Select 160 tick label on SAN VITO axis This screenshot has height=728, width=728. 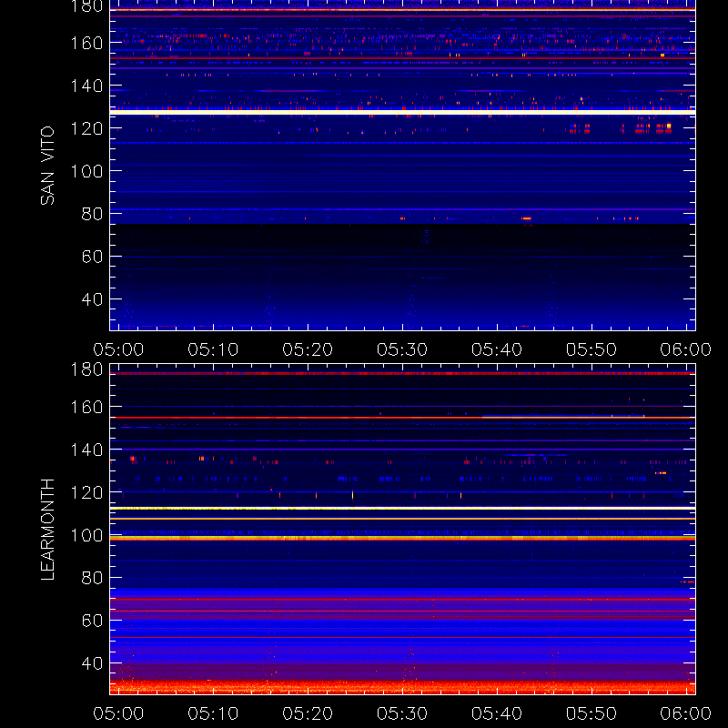pos(86,43)
